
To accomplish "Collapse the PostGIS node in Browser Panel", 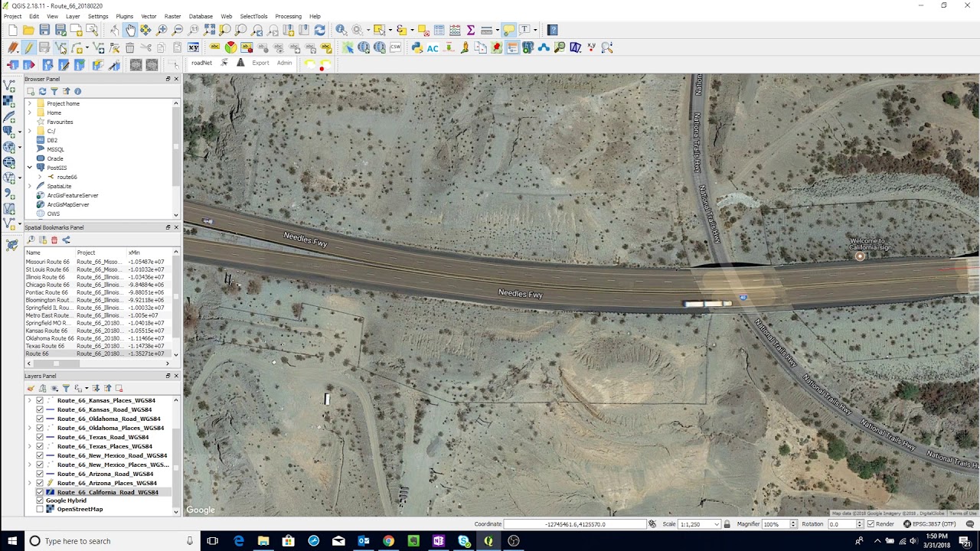I will [29, 168].
